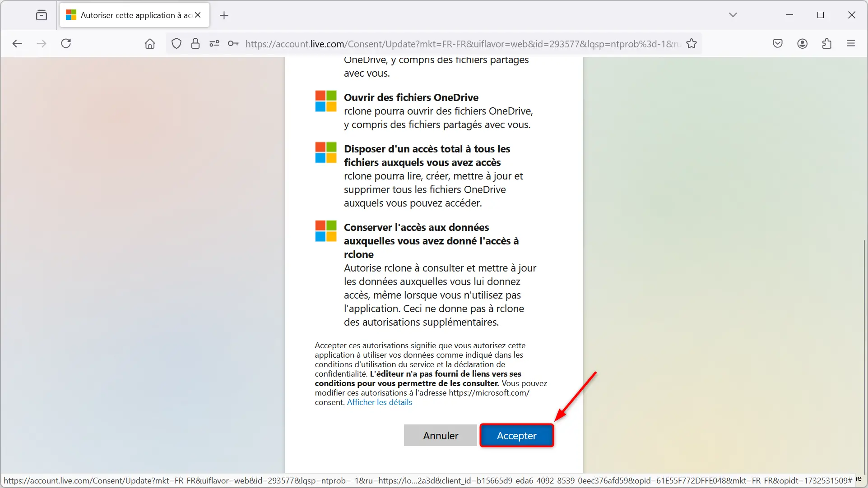Open the Pocket save icon
This screenshot has height=488, width=868.
point(777,43)
